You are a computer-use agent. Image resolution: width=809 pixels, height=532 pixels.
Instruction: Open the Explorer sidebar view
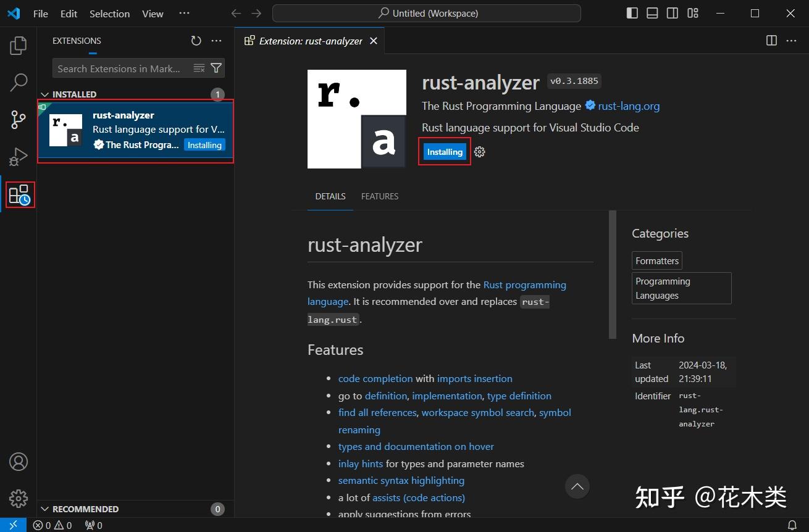(18, 44)
